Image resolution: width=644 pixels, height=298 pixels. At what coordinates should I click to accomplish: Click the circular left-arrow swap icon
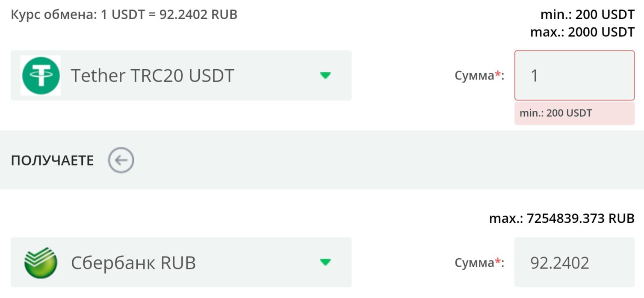tap(121, 160)
